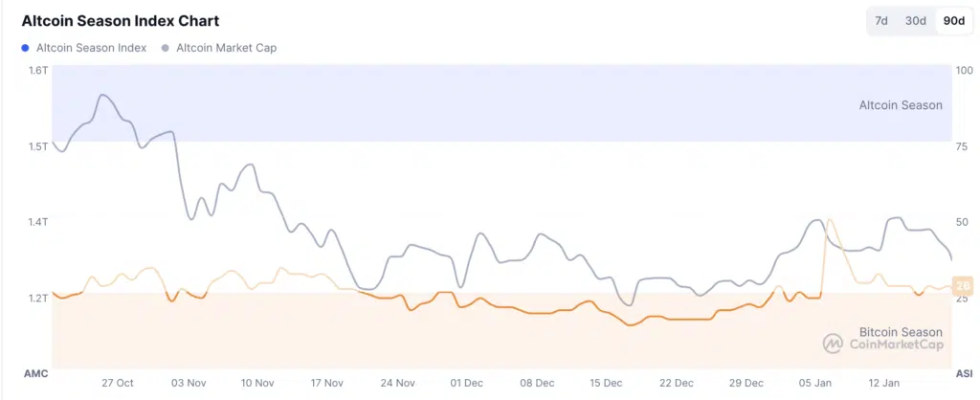Click the 03 Nov date marker

point(189,383)
